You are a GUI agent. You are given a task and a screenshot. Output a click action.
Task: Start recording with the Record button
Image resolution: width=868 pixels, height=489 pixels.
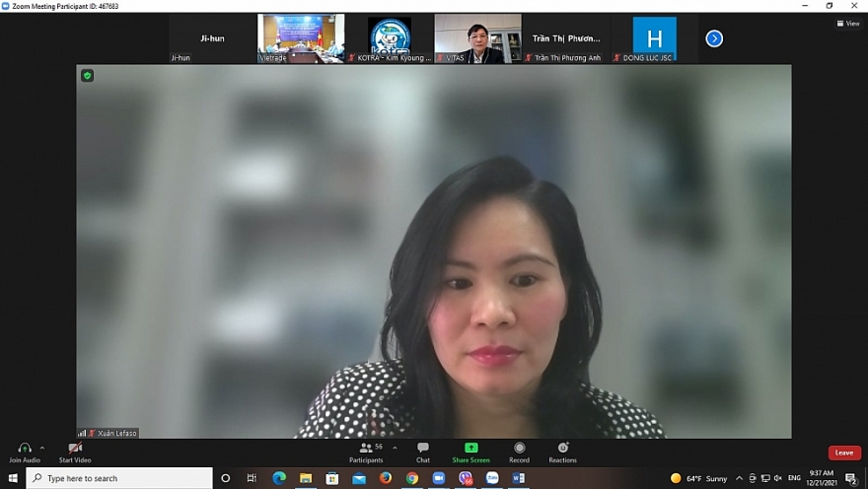pyautogui.click(x=519, y=449)
